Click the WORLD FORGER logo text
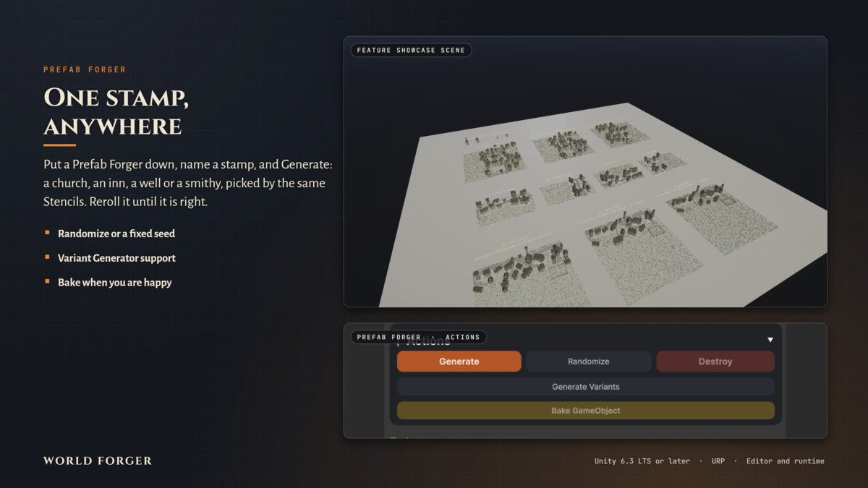 98,461
